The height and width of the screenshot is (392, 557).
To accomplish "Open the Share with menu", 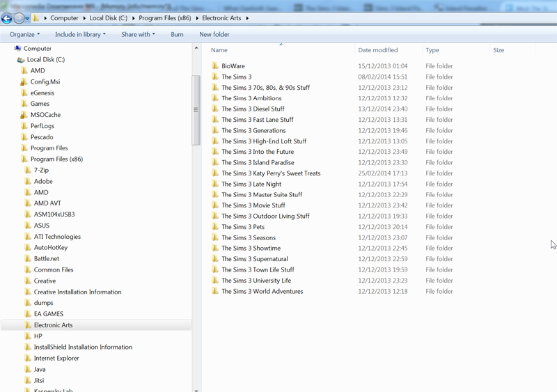I will pos(138,35).
